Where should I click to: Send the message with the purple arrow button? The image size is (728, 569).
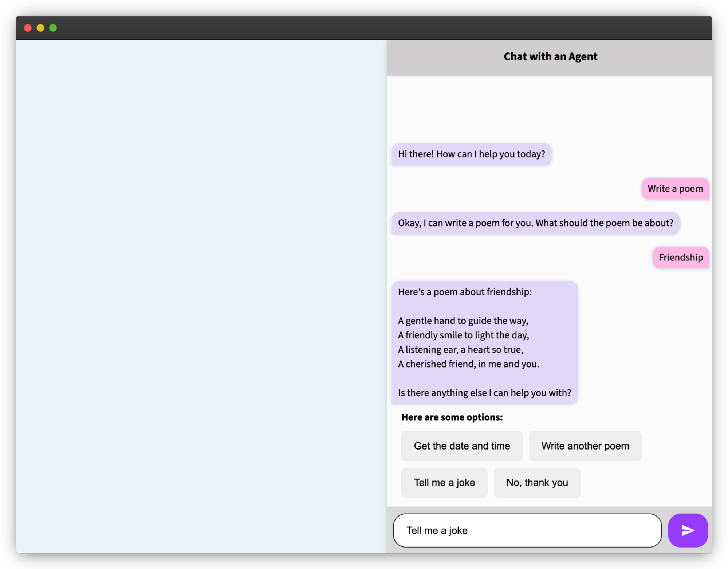(688, 530)
